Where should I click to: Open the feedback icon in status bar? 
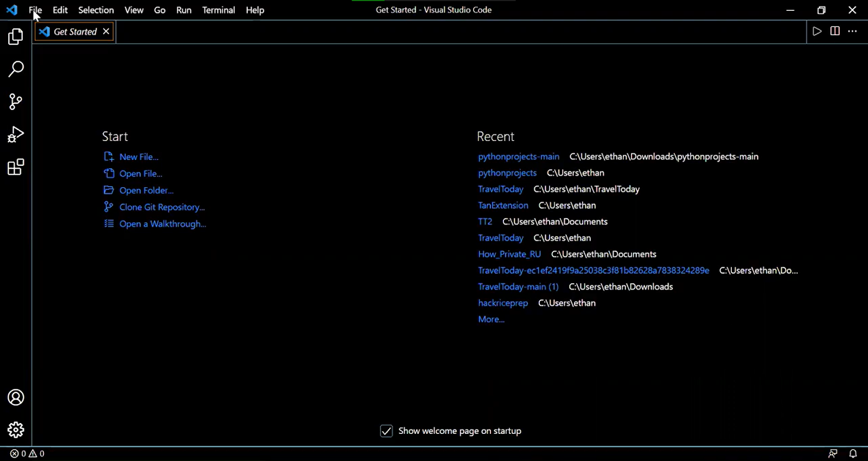833,453
